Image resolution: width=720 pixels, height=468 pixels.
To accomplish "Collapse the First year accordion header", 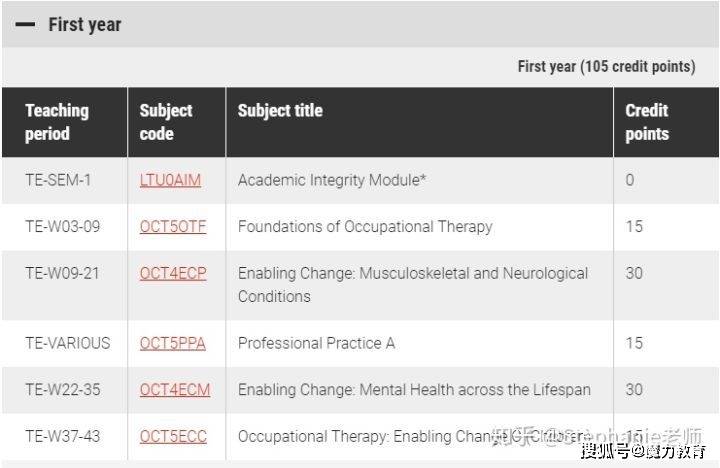I will tap(360, 25).
